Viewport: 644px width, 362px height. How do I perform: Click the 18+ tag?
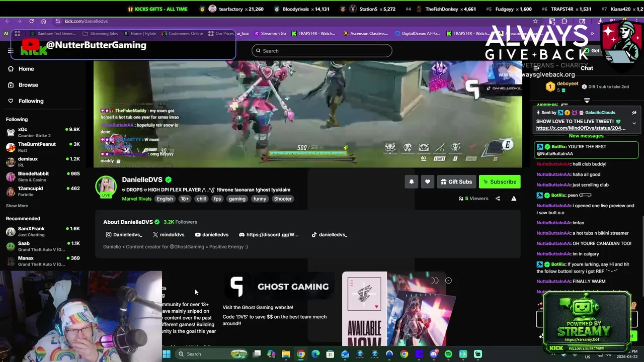click(x=185, y=199)
